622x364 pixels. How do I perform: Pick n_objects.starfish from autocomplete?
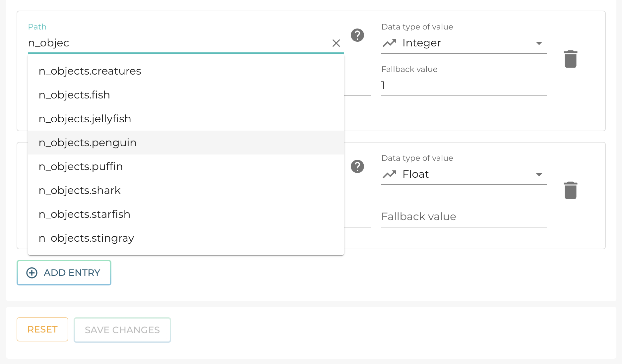[x=85, y=214]
